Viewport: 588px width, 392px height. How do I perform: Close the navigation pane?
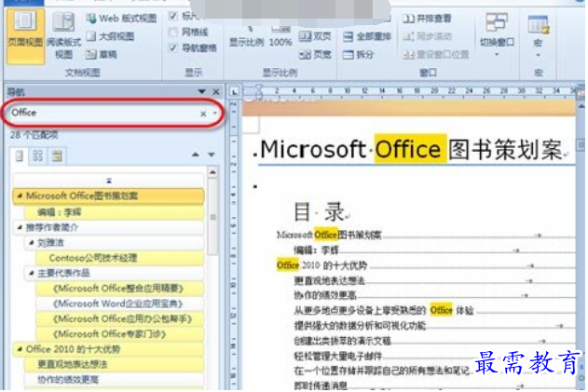pos(216,92)
